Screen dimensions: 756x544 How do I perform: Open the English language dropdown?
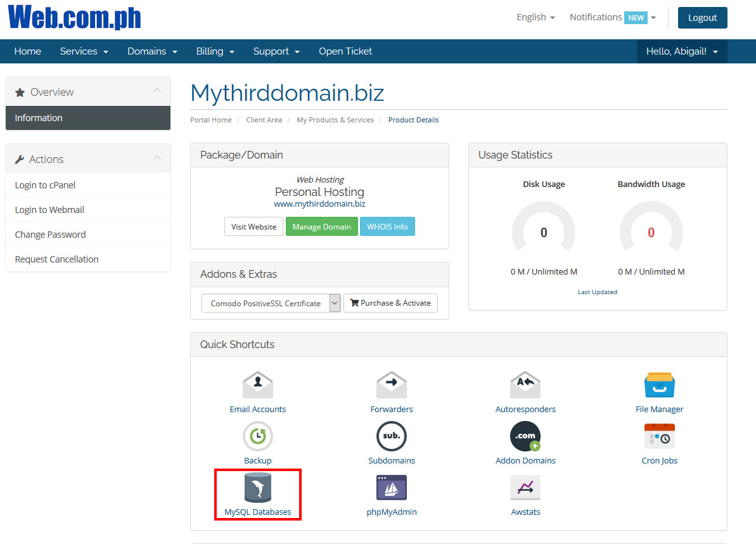coord(535,17)
